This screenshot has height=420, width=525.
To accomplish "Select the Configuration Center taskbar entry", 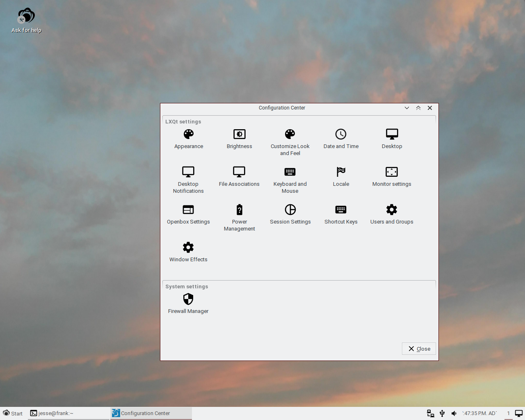I will coord(151,413).
